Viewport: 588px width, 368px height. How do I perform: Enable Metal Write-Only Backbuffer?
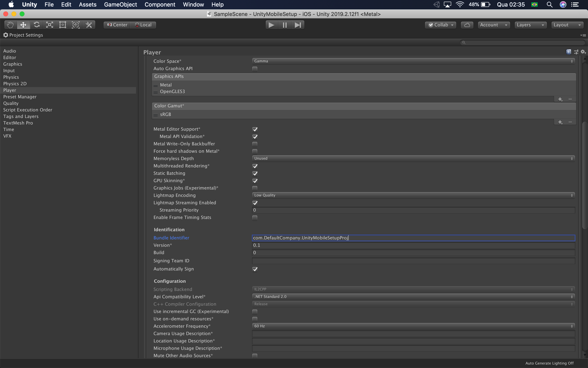tap(255, 144)
